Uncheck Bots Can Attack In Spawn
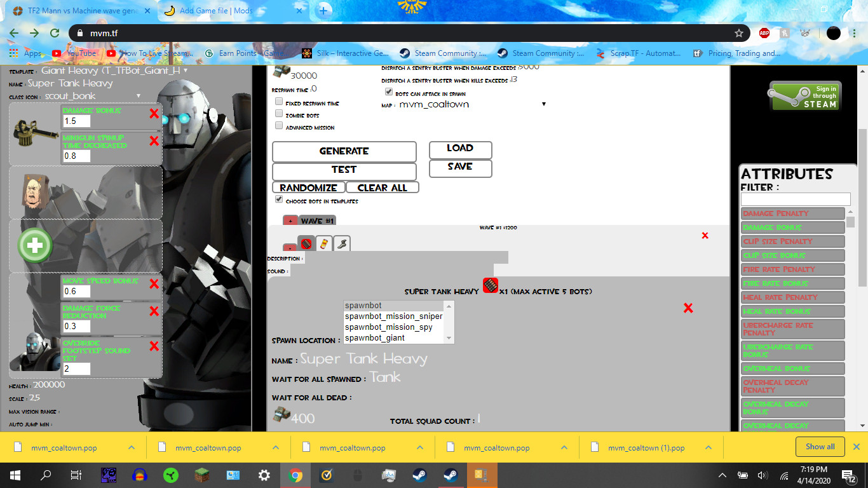868x488 pixels. click(389, 92)
